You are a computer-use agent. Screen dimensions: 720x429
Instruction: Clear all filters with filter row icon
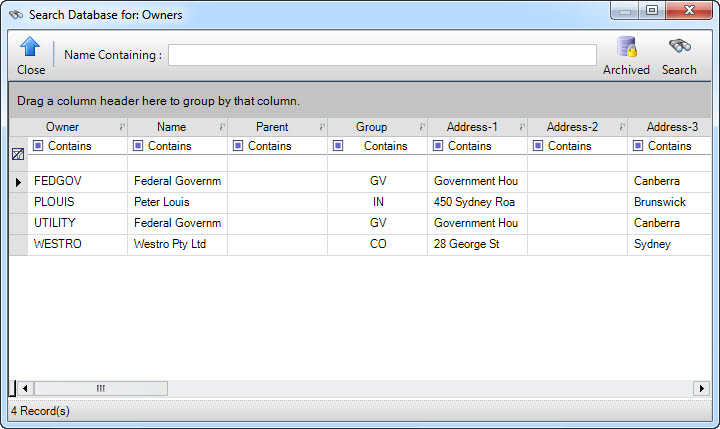tap(18, 154)
